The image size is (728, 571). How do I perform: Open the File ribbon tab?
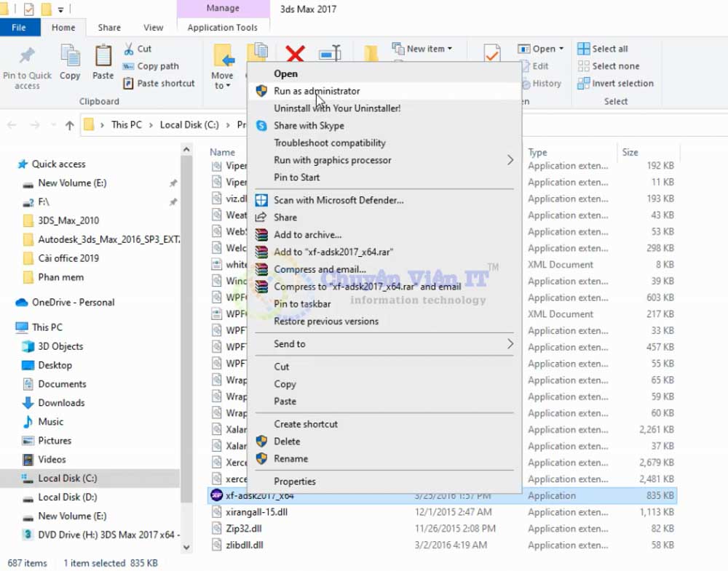[19, 28]
